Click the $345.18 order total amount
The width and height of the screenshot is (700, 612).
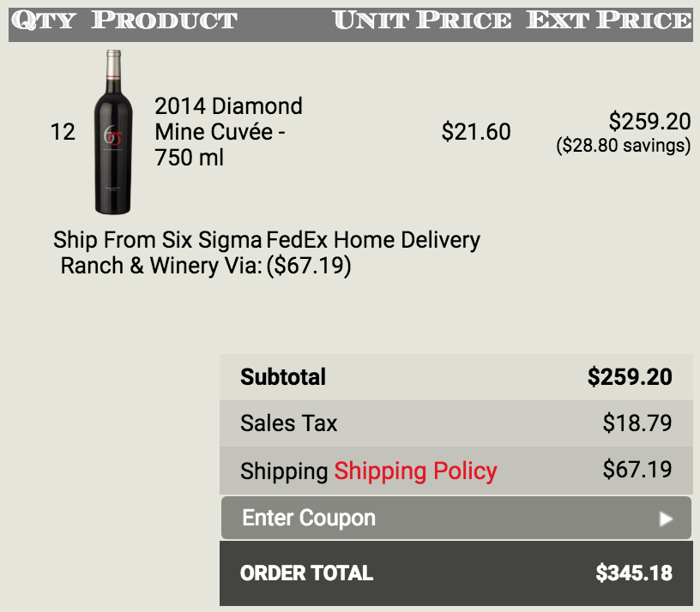[634, 573]
